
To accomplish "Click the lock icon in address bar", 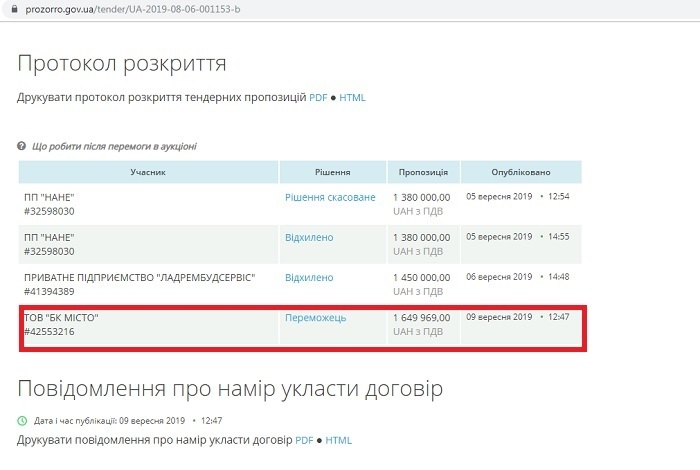I will (x=14, y=9).
